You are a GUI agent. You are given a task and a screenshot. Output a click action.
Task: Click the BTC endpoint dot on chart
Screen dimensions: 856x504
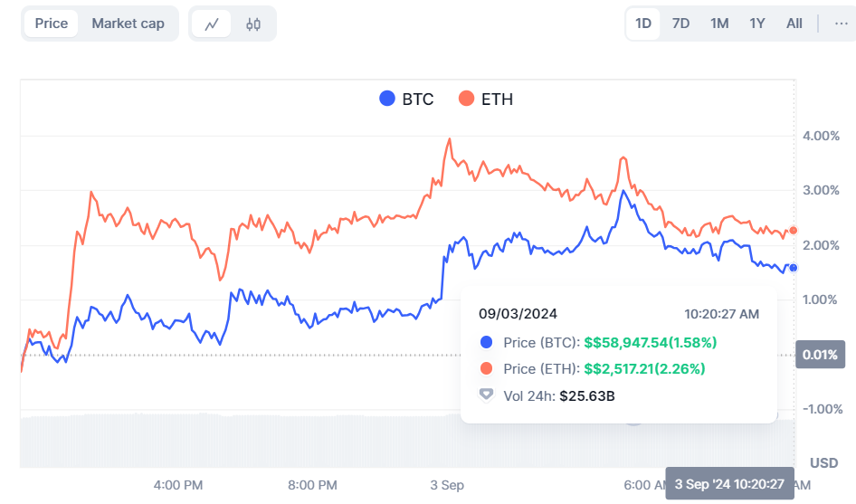[x=793, y=267]
